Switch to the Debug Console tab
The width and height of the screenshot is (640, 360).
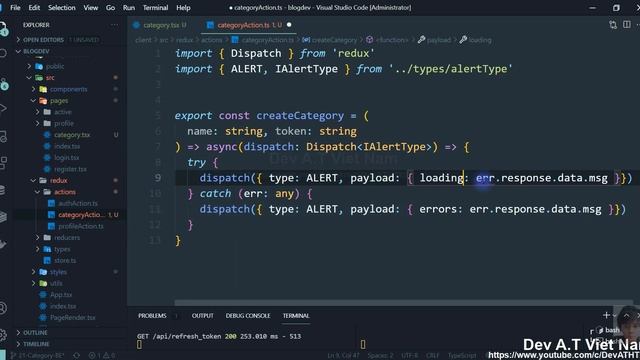click(x=248, y=316)
